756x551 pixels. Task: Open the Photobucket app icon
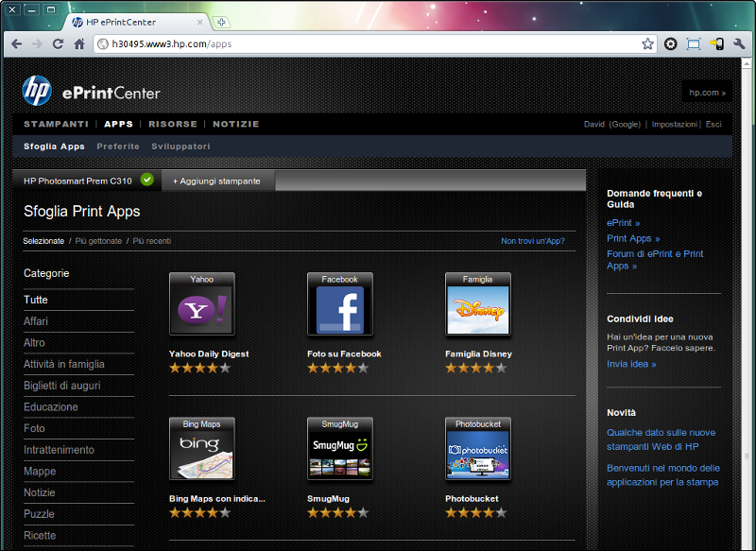click(x=478, y=448)
